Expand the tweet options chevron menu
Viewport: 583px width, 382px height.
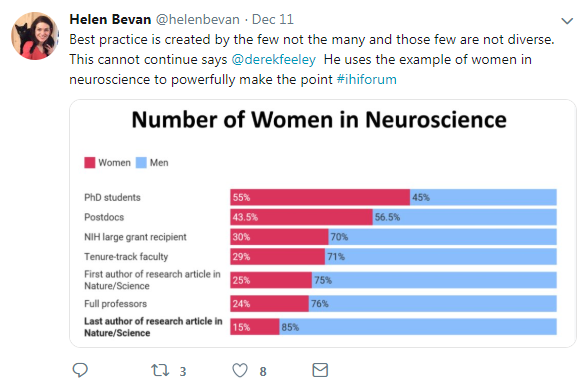click(567, 21)
